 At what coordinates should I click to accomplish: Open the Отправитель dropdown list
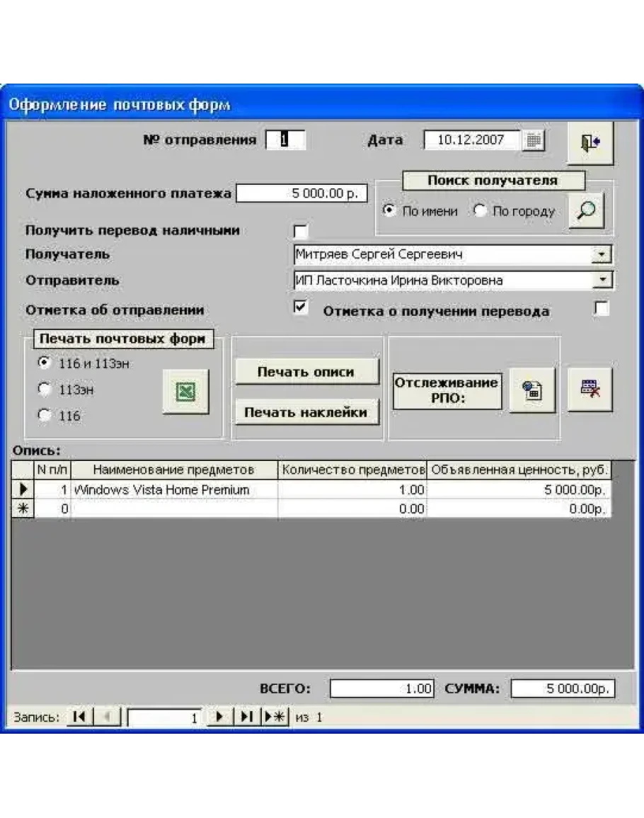602,280
